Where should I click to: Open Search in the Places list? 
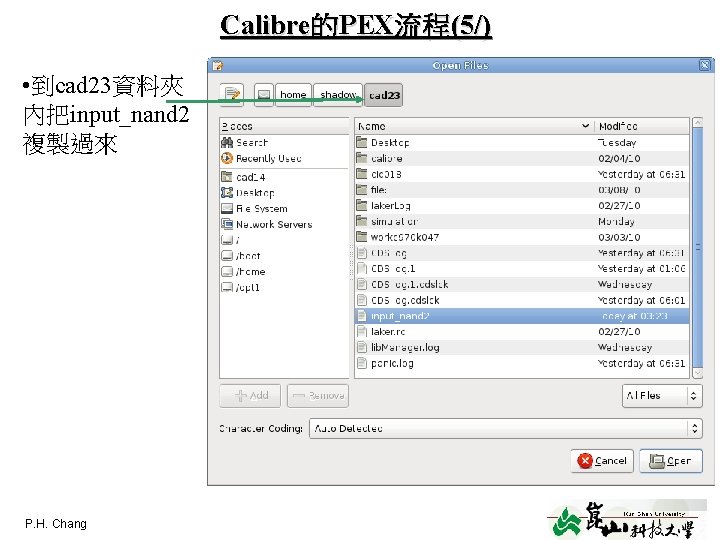[x=284, y=143]
